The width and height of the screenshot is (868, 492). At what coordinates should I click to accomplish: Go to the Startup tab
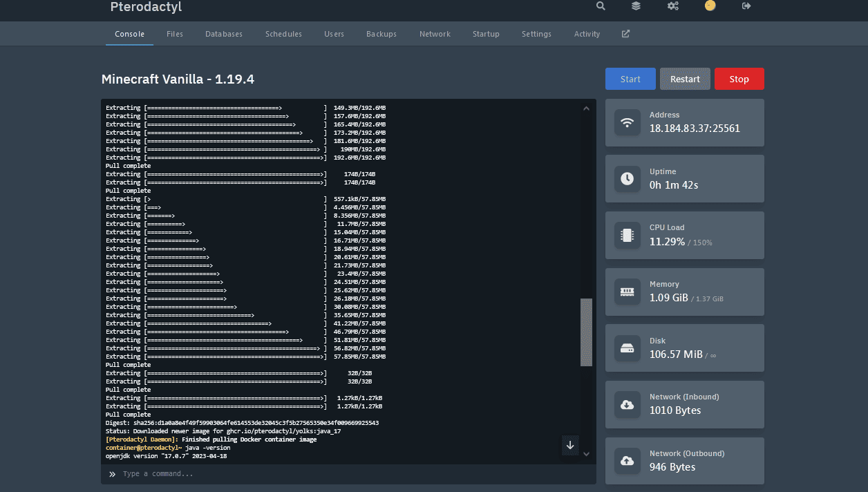486,34
